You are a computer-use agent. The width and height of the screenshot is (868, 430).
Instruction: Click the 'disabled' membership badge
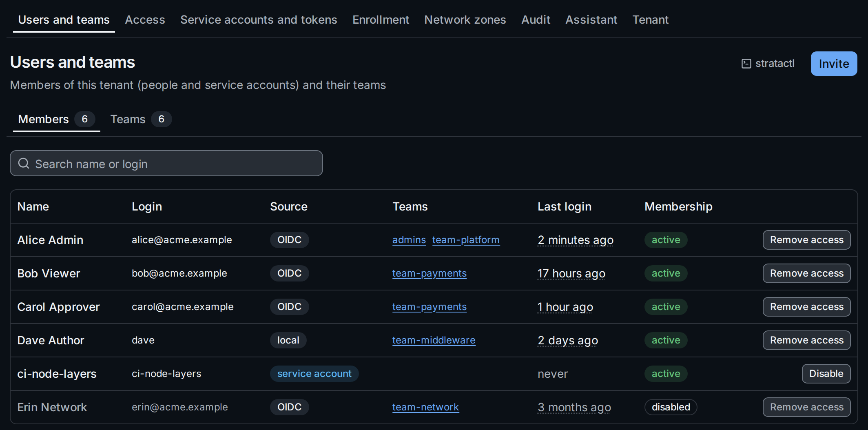click(671, 407)
